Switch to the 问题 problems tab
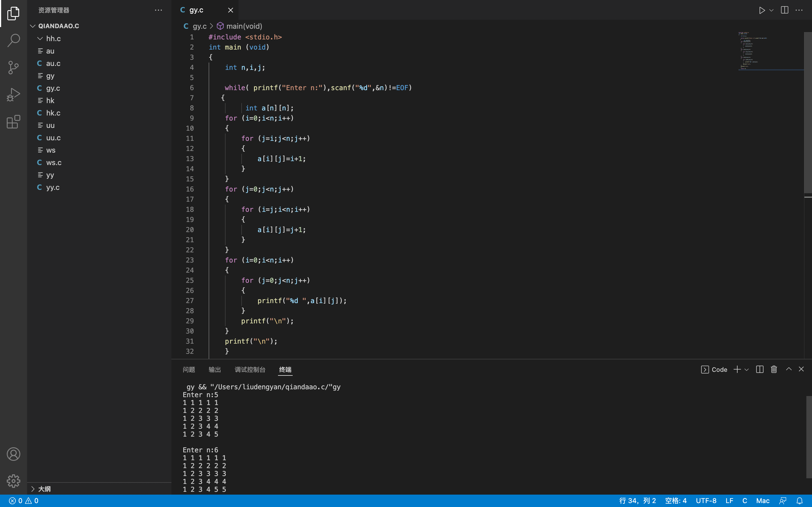 pos(189,370)
